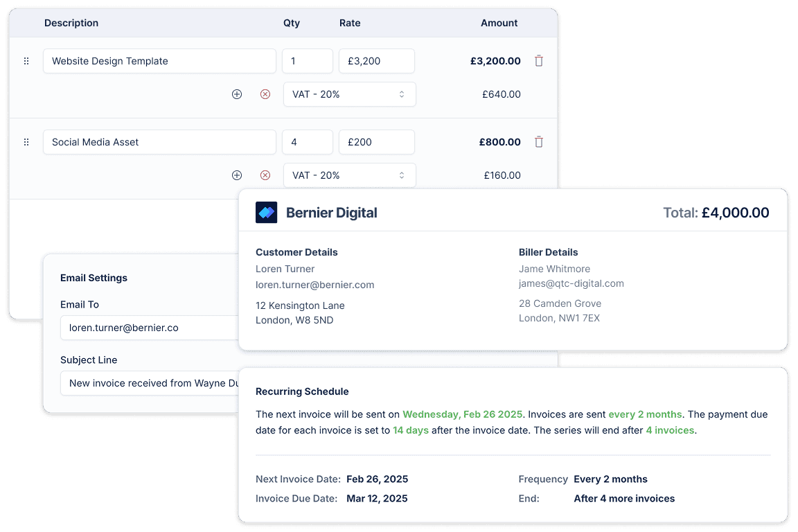Image resolution: width=798 pixels, height=532 pixels.
Task: Add tax to Website Design Template item
Action: coord(237,94)
